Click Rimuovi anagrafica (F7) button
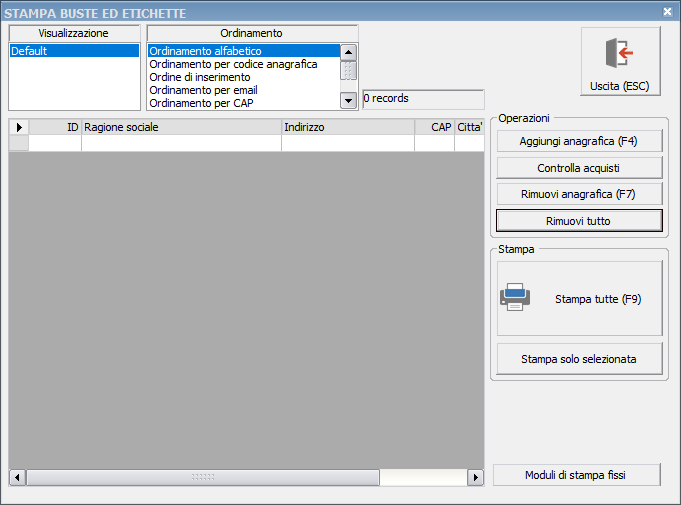The height and width of the screenshot is (505, 681). click(579, 194)
